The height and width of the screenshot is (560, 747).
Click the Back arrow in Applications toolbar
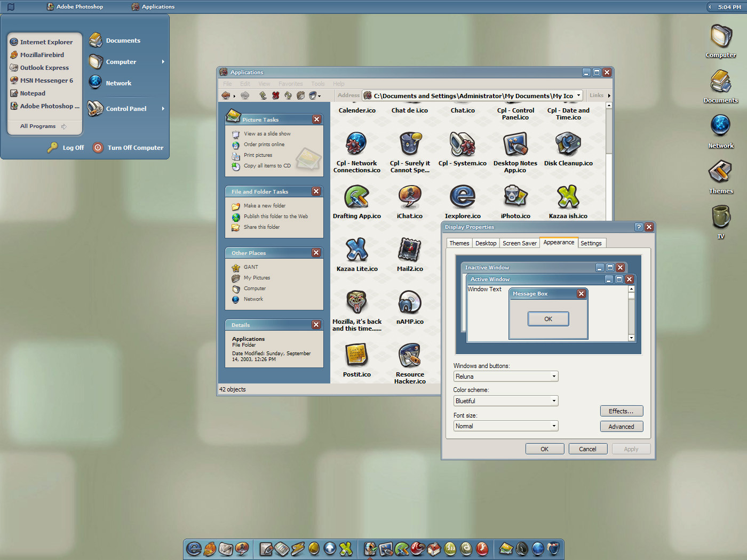pyautogui.click(x=226, y=95)
